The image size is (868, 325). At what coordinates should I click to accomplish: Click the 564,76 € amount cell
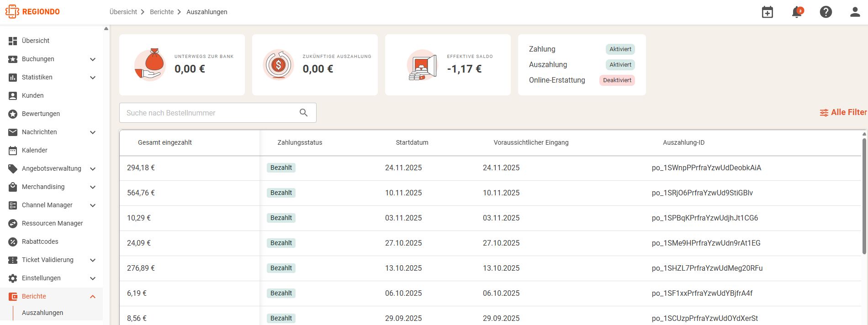tap(141, 193)
